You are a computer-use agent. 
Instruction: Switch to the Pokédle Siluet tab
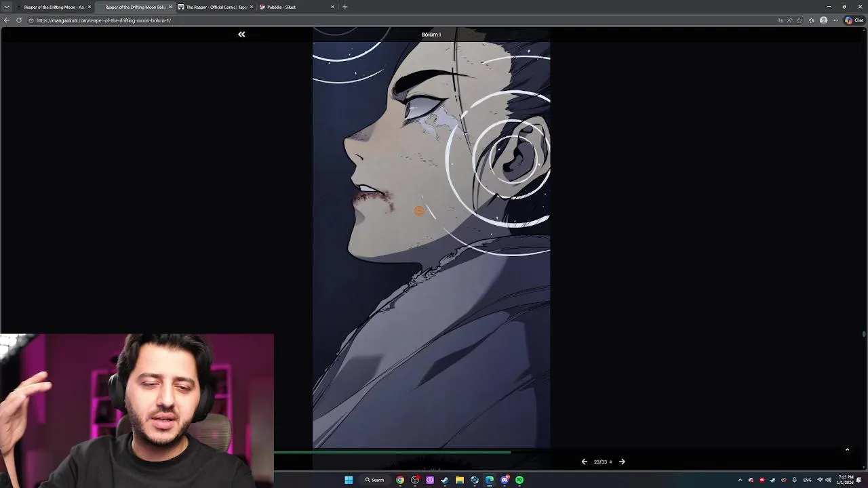click(296, 7)
